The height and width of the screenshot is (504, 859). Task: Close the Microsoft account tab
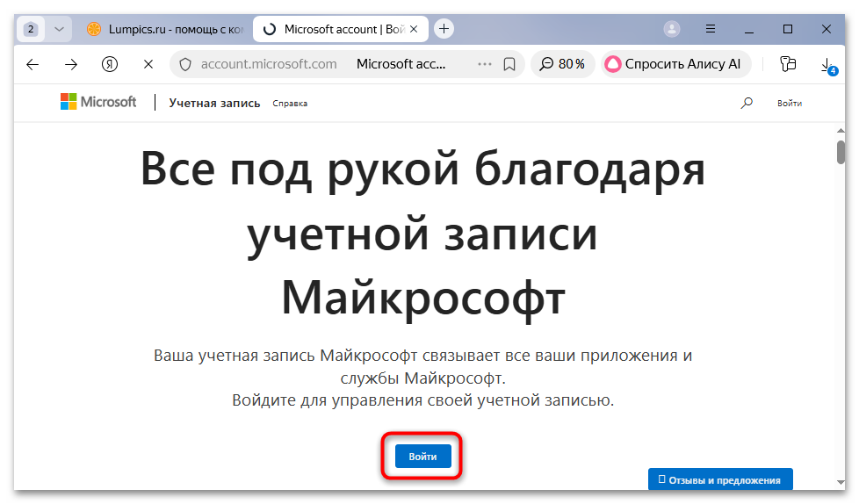tap(414, 29)
